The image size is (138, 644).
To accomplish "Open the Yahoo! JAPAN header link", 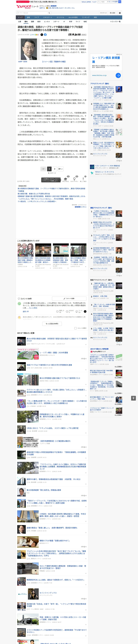I will pyautogui.click(x=86, y=2).
